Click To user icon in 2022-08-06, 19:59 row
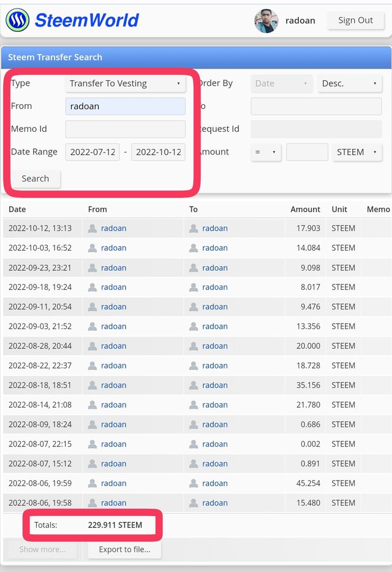Image resolution: width=392 pixels, height=572 pixels. tap(194, 483)
